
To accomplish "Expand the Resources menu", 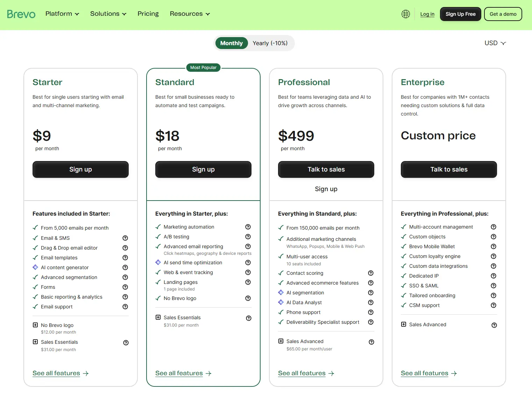I will coord(190,14).
